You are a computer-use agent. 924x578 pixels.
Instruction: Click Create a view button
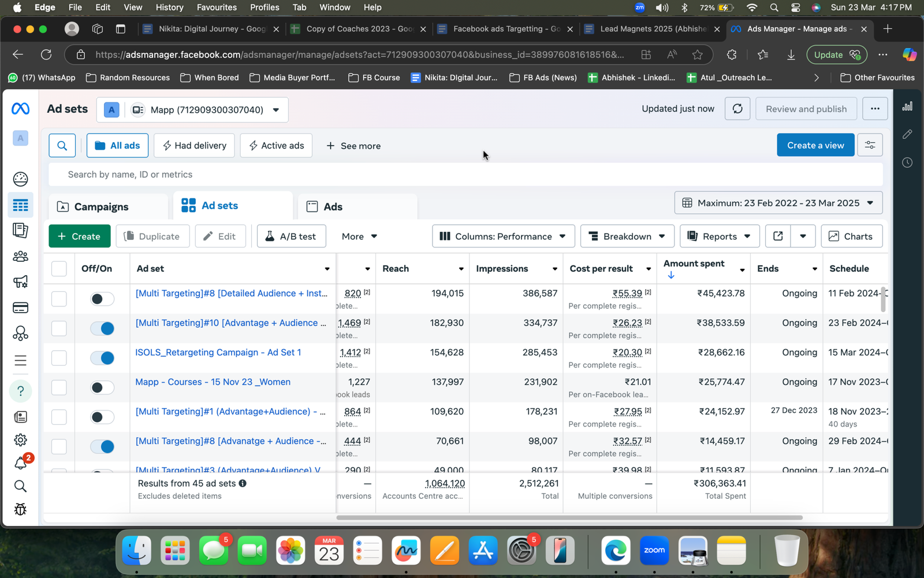click(x=815, y=145)
